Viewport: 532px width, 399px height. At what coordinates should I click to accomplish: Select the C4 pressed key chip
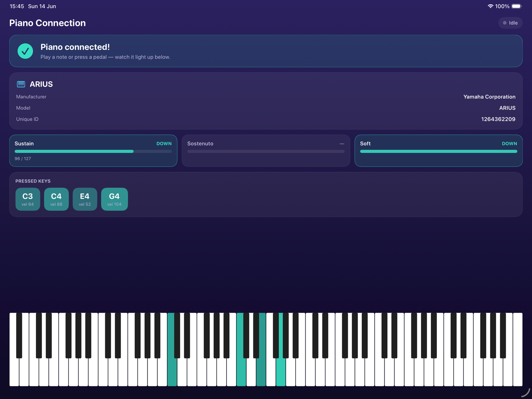pos(56,199)
